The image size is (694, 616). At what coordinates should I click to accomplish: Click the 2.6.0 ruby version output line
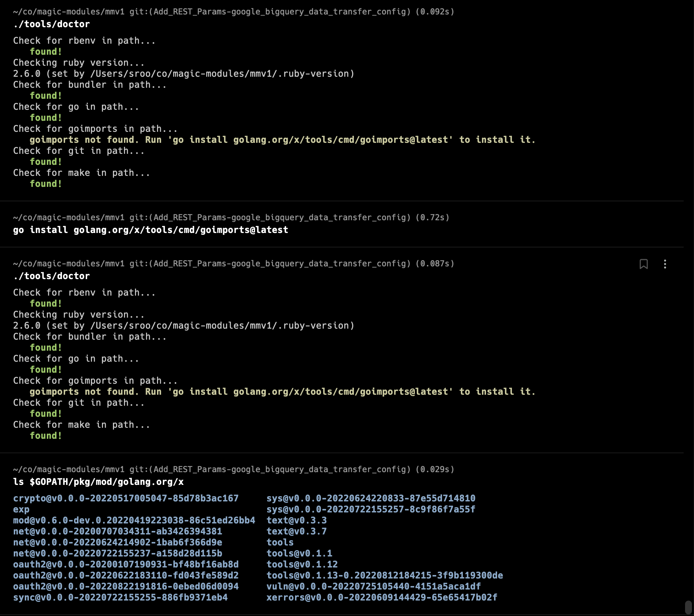(183, 73)
